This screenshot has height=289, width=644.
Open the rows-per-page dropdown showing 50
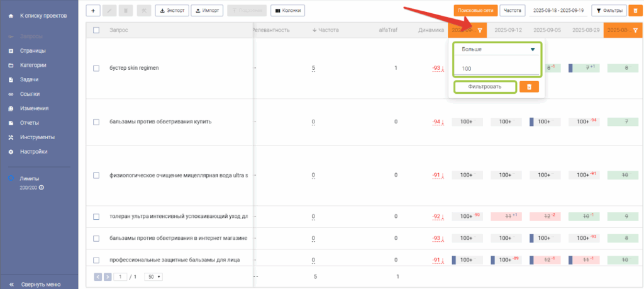pyautogui.click(x=153, y=276)
